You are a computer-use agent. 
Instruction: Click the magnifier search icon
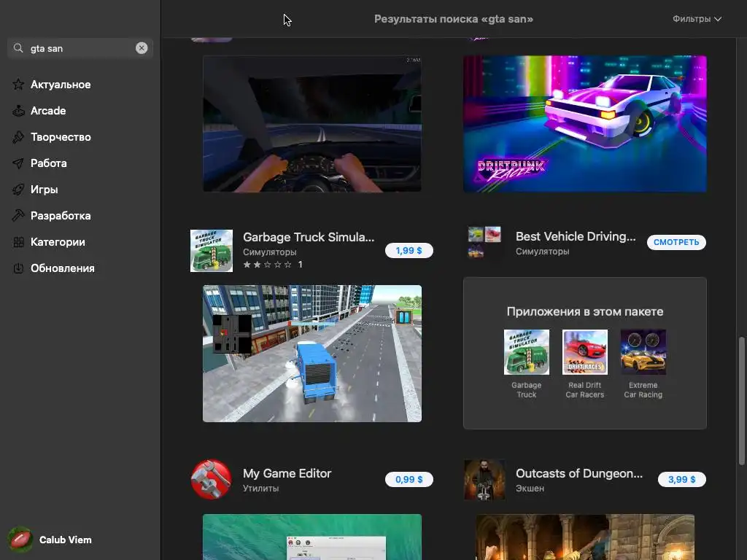point(18,48)
